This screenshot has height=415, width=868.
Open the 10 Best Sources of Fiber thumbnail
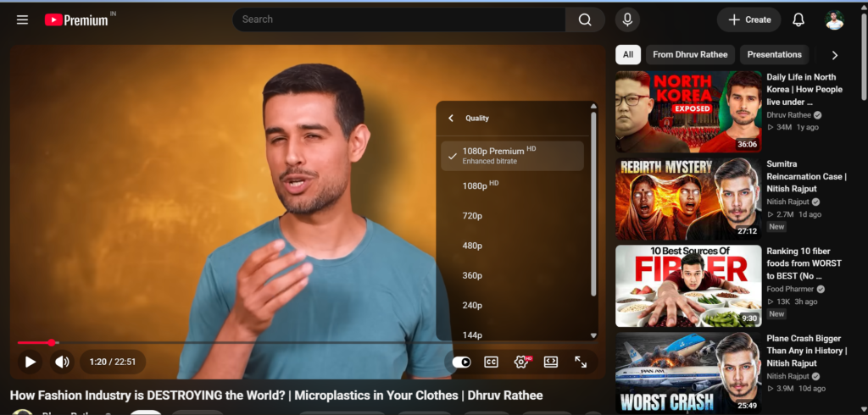tap(688, 286)
